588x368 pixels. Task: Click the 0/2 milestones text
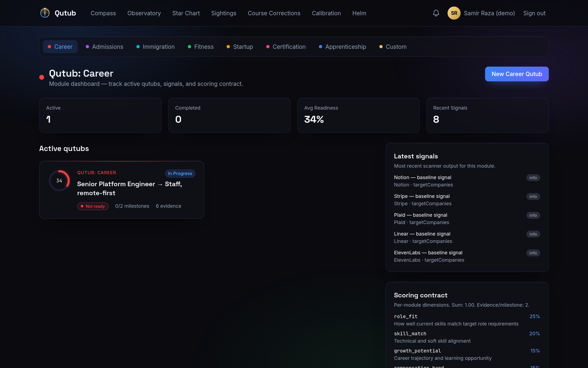(x=132, y=206)
